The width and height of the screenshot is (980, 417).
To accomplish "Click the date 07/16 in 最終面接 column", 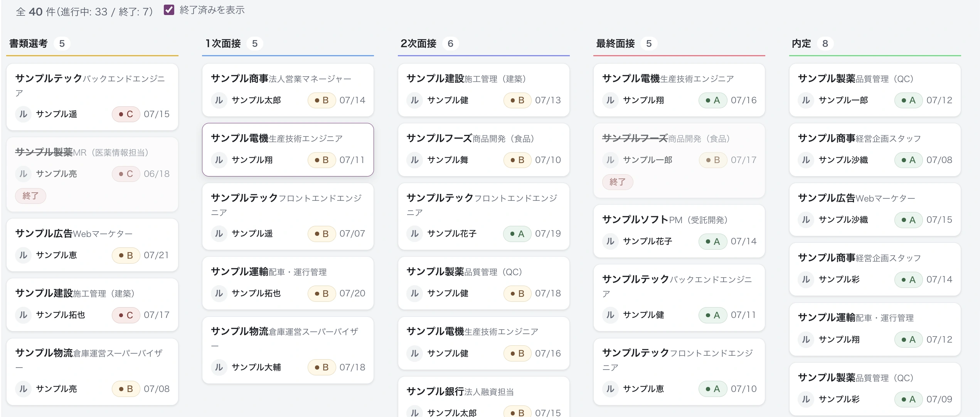I will 744,100.
